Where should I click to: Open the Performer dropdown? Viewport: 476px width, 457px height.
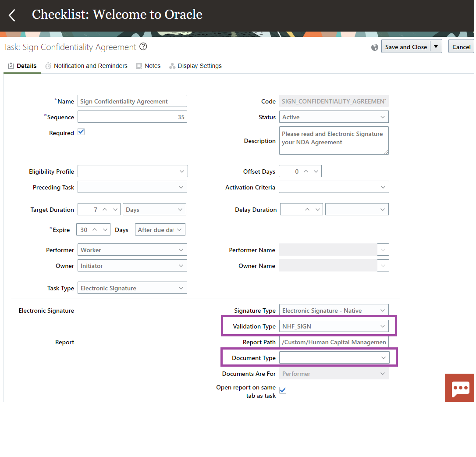[x=132, y=250]
